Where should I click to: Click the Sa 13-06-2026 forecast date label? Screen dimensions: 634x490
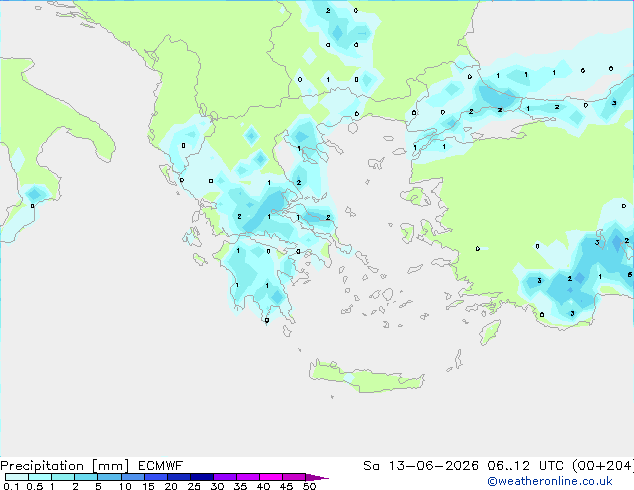421,466
